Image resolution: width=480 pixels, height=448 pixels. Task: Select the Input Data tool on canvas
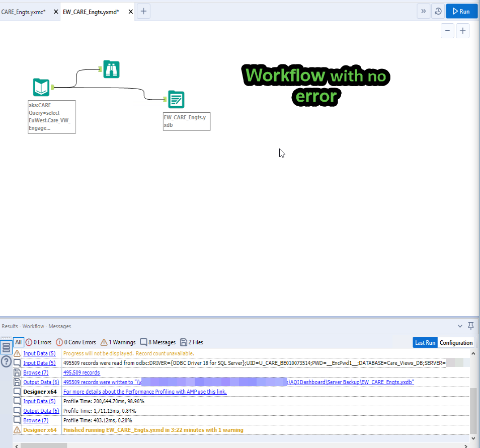coord(41,87)
